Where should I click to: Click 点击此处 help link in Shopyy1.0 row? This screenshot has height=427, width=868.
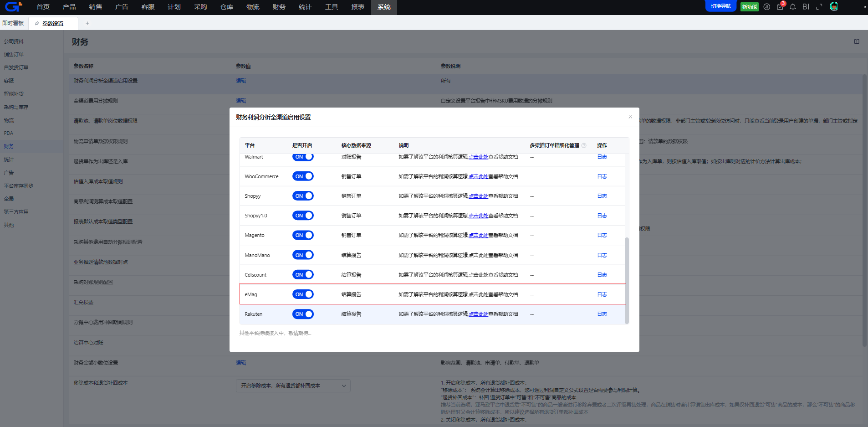pyautogui.click(x=479, y=216)
